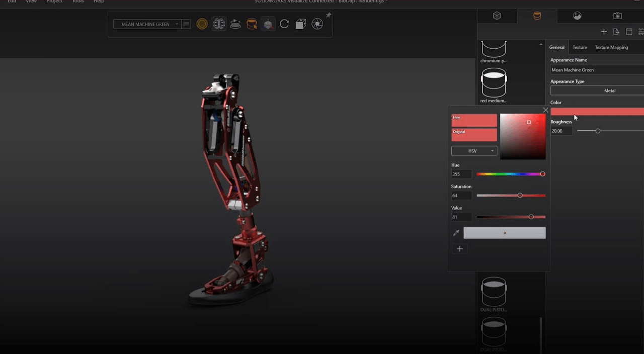The height and width of the screenshot is (354, 644).
Task: Switch to the Environments panel with the image icon
Action: [577, 16]
